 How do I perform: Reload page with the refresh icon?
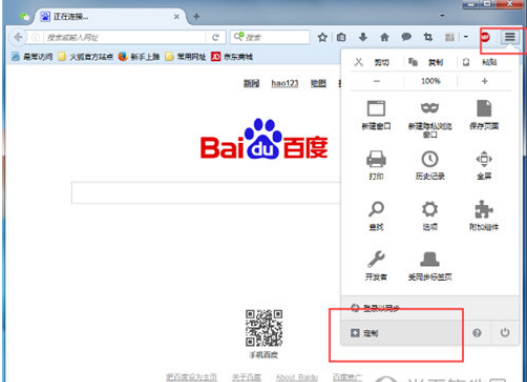(215, 37)
